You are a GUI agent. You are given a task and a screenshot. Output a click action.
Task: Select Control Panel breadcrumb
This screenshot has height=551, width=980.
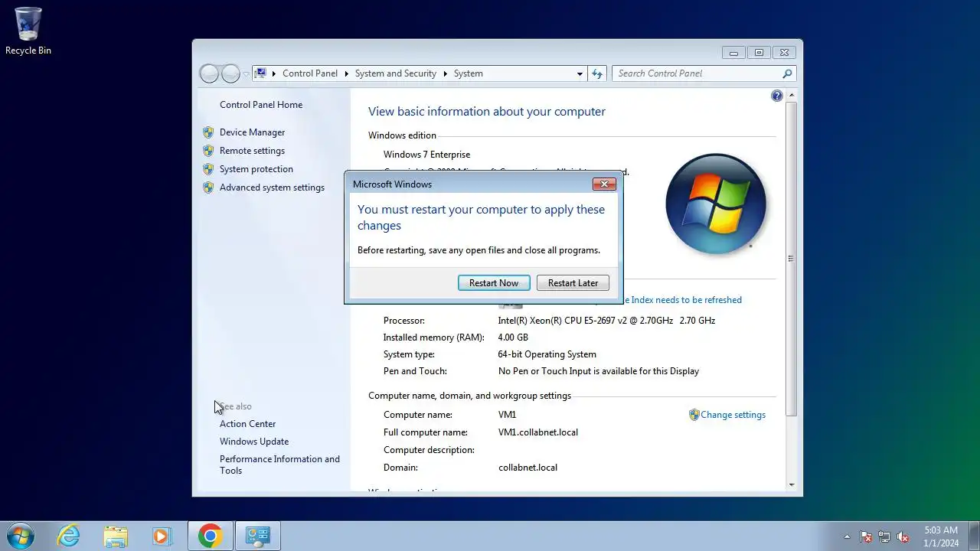click(x=310, y=73)
